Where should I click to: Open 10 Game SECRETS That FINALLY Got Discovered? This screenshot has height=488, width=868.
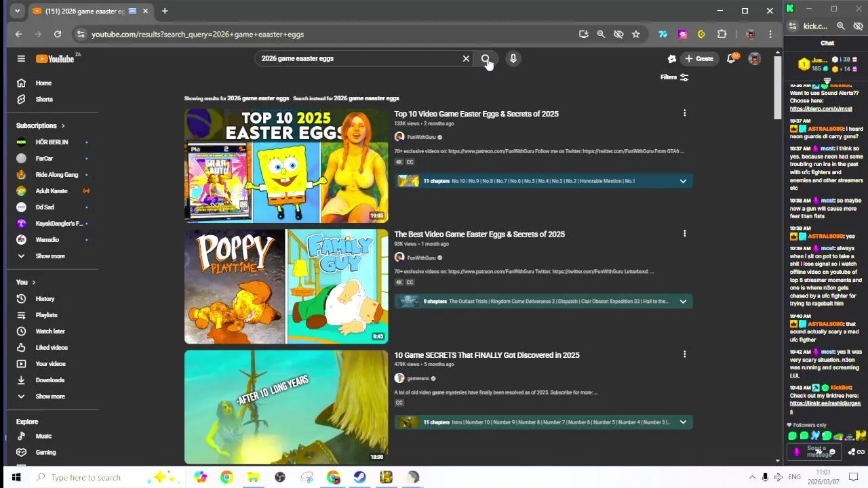coord(487,355)
